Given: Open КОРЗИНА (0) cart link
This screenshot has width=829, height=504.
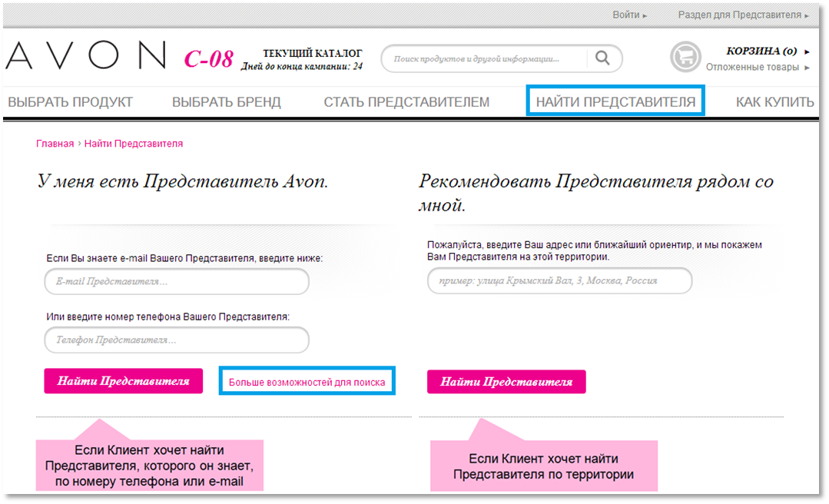Looking at the screenshot, I should coord(761,51).
